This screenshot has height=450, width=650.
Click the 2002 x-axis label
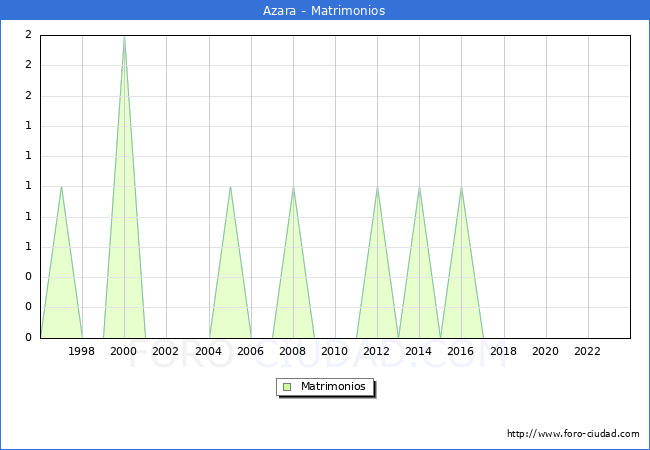click(x=166, y=351)
